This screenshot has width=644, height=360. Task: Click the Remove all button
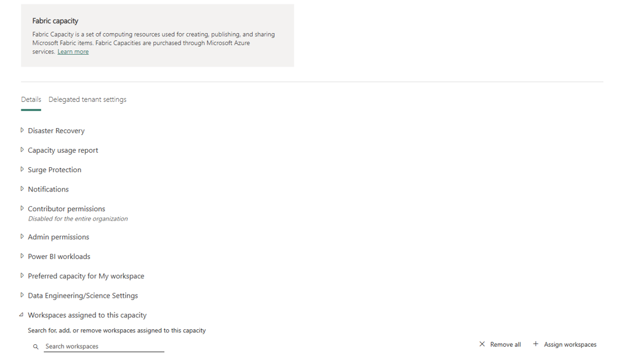500,344
